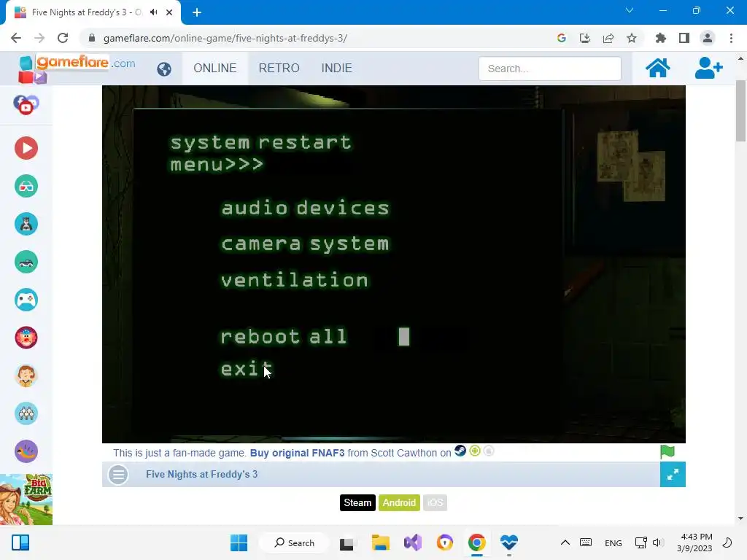Click the Android store icon link

475,451
